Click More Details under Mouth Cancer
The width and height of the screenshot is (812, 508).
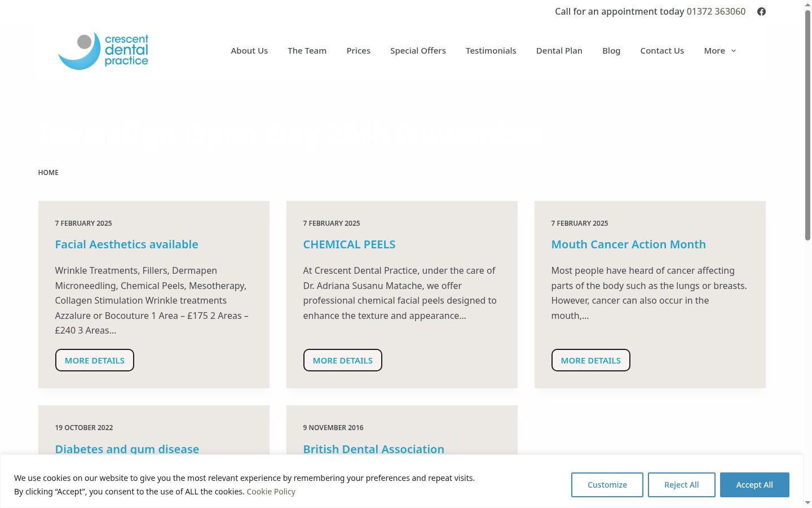(x=591, y=360)
